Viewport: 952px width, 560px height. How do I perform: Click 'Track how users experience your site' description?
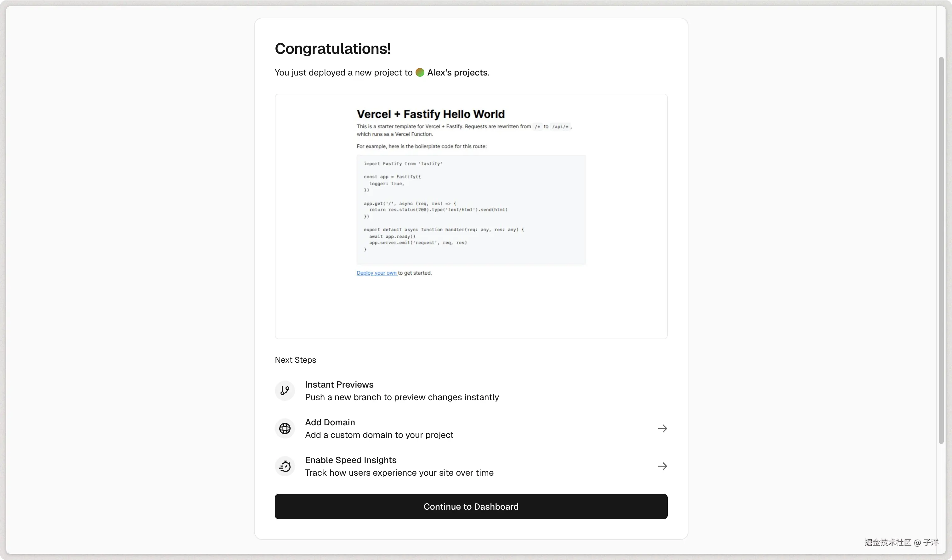point(399,473)
